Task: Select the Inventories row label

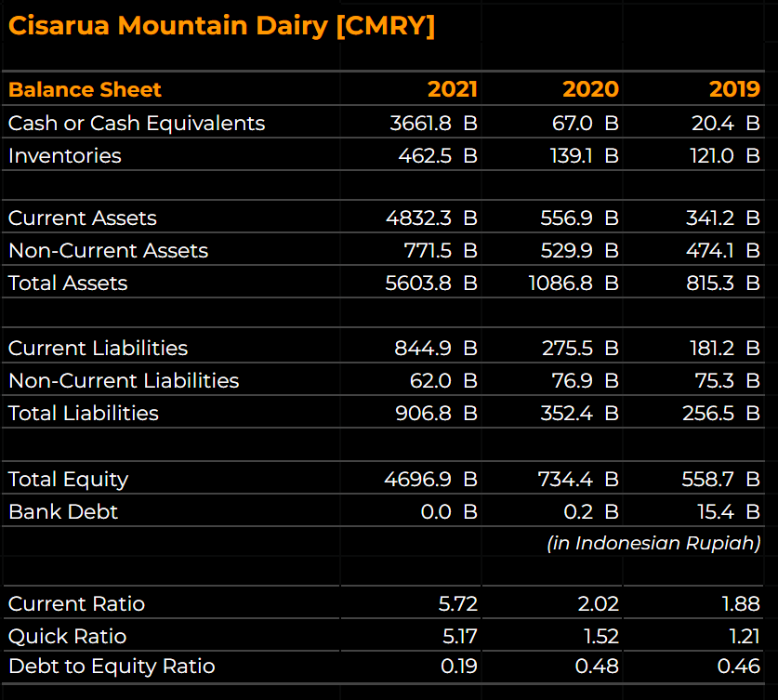Action: 64,156
